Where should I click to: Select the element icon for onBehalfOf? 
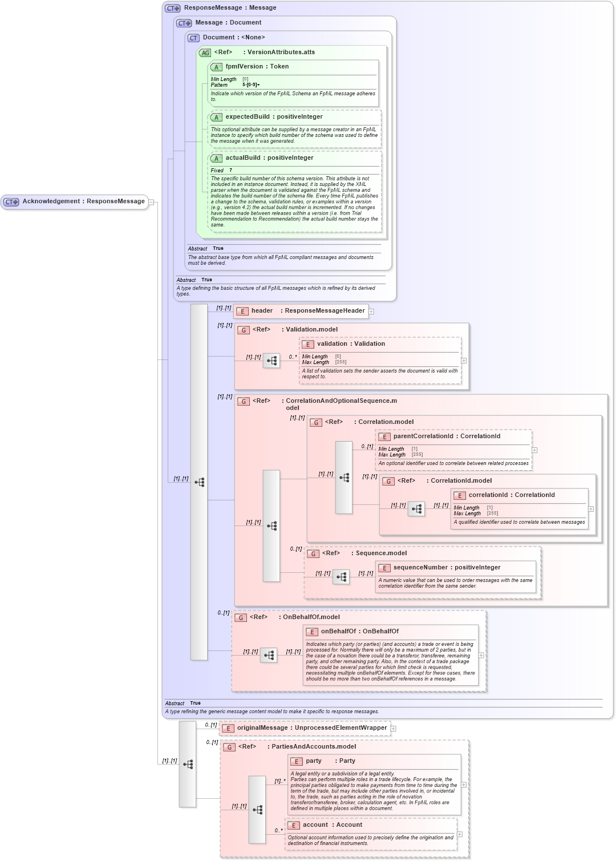(x=311, y=632)
